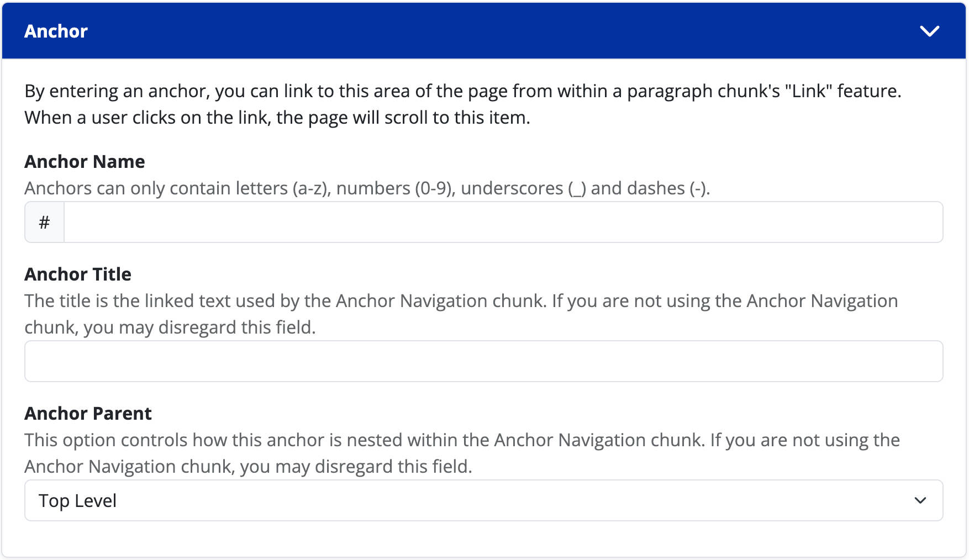Click the anchor name rules hint text
Viewport: 969px width, 560px height.
tap(367, 188)
